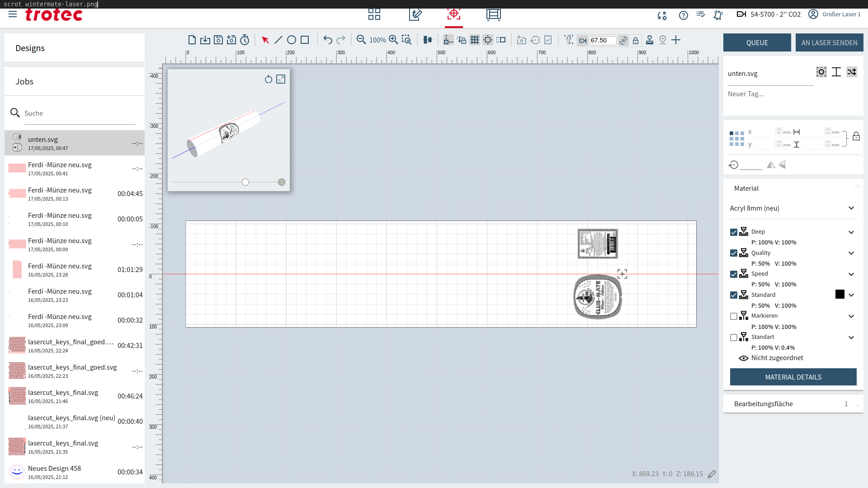Open the job queue list tab
868x488 pixels.
tap(494, 15)
